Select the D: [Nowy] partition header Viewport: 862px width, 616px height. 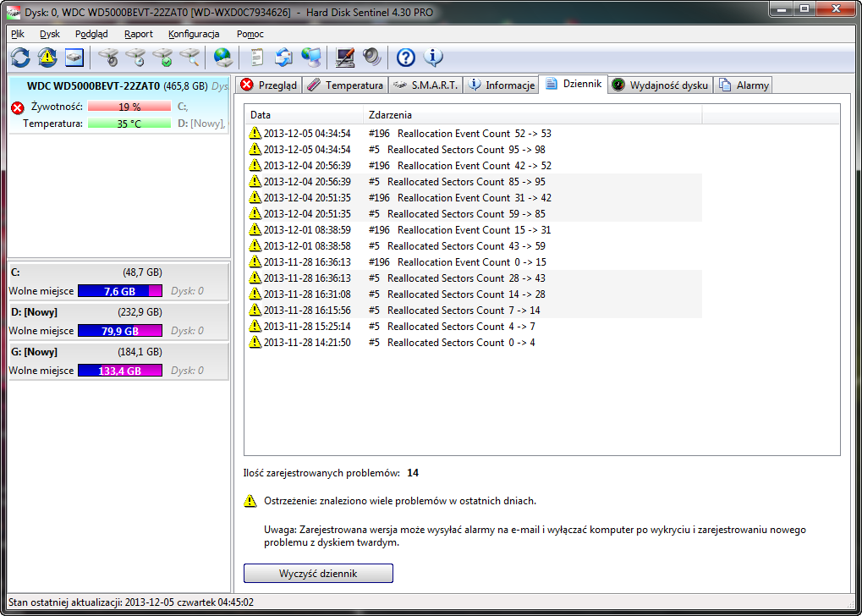(118, 312)
